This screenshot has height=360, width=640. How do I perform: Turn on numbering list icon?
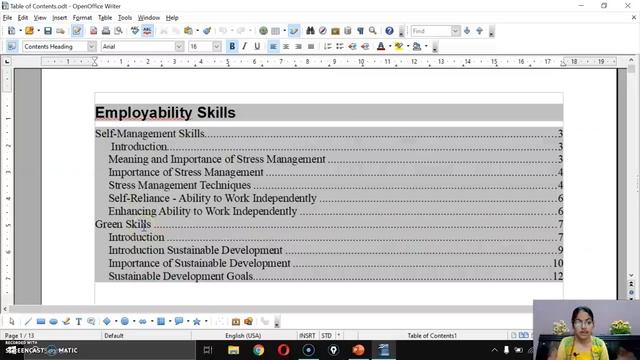pyautogui.click(x=327, y=46)
